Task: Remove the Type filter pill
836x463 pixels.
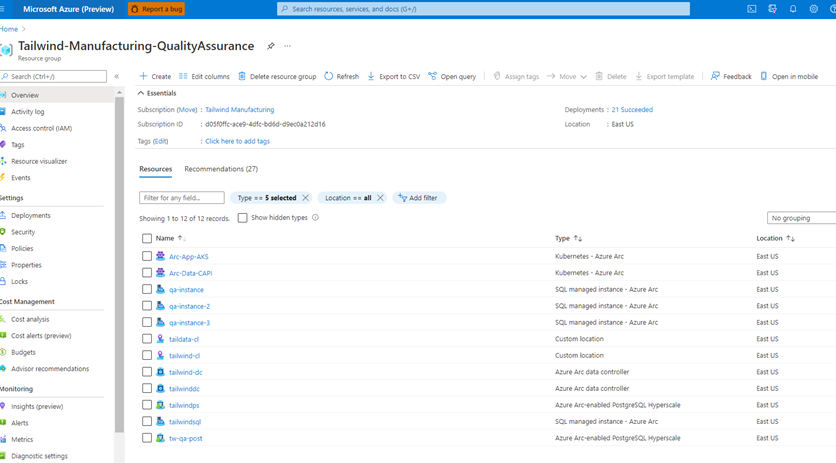Action: tap(306, 198)
